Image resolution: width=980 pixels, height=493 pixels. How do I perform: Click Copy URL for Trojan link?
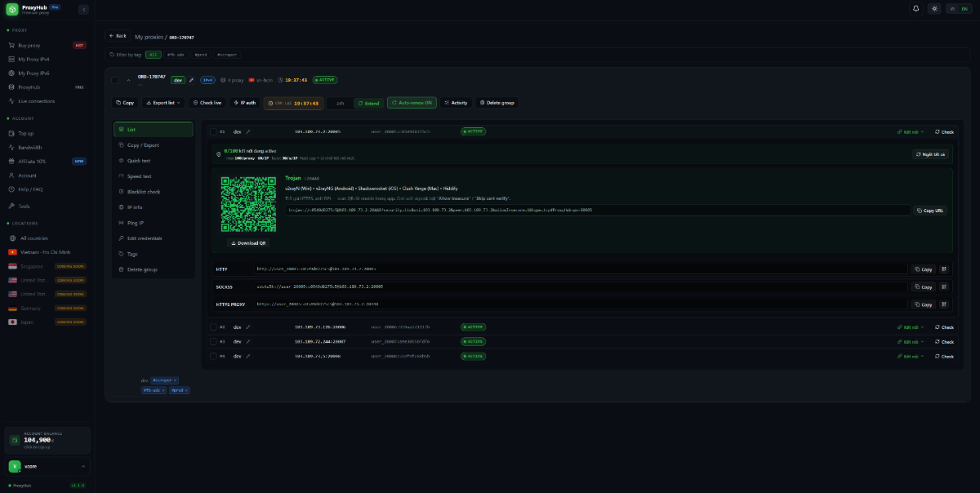[931, 211]
